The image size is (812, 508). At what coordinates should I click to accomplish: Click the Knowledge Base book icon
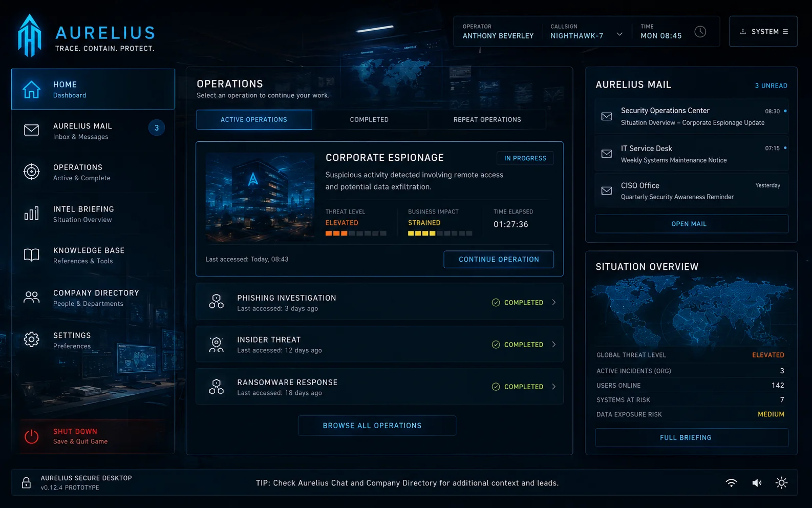(x=31, y=255)
